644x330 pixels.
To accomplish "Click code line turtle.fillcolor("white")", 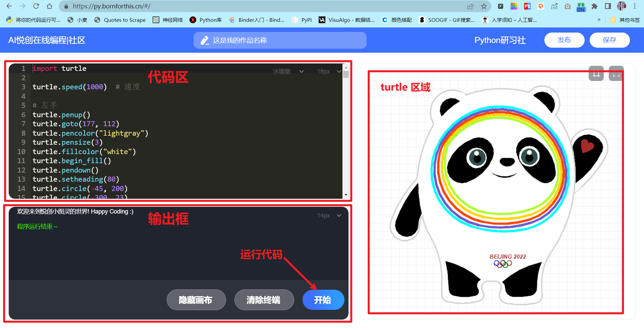I will pyautogui.click(x=84, y=152).
